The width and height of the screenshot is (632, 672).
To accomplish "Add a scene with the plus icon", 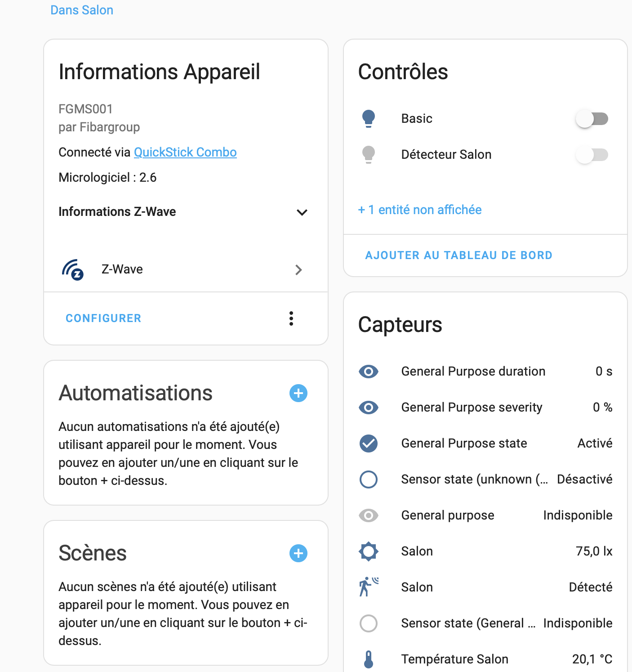I will click(298, 553).
